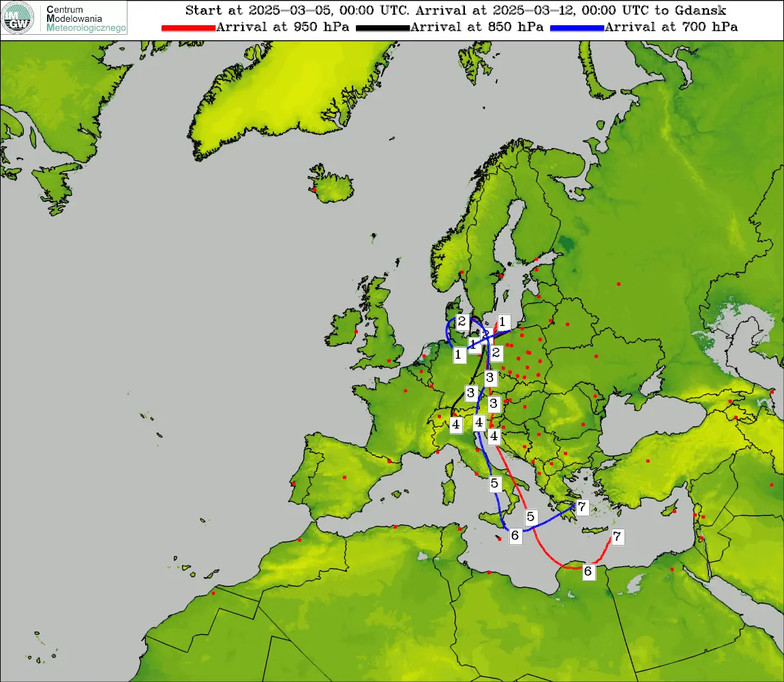The height and width of the screenshot is (682, 784).
Task: Click marker 4 on the blue trajectory
Action: [479, 423]
